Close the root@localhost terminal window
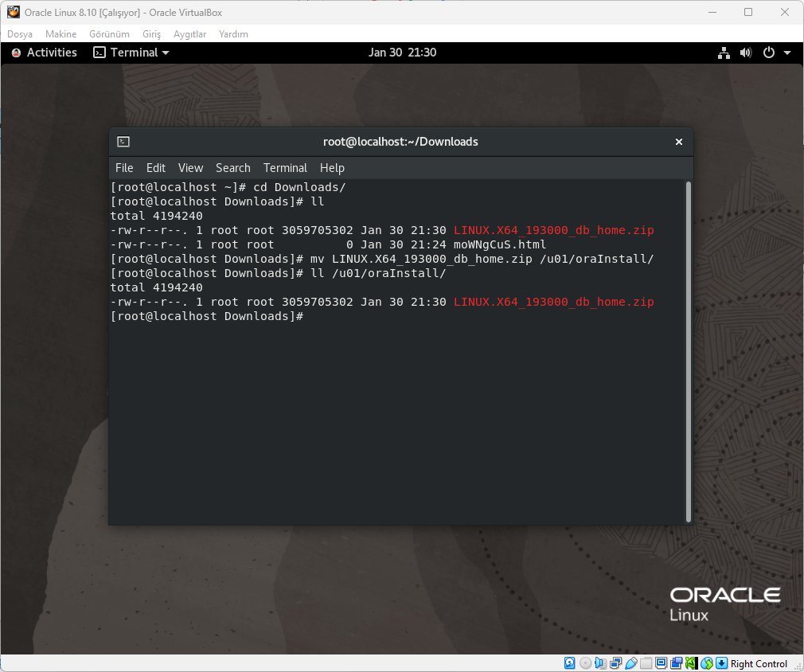 [x=678, y=142]
